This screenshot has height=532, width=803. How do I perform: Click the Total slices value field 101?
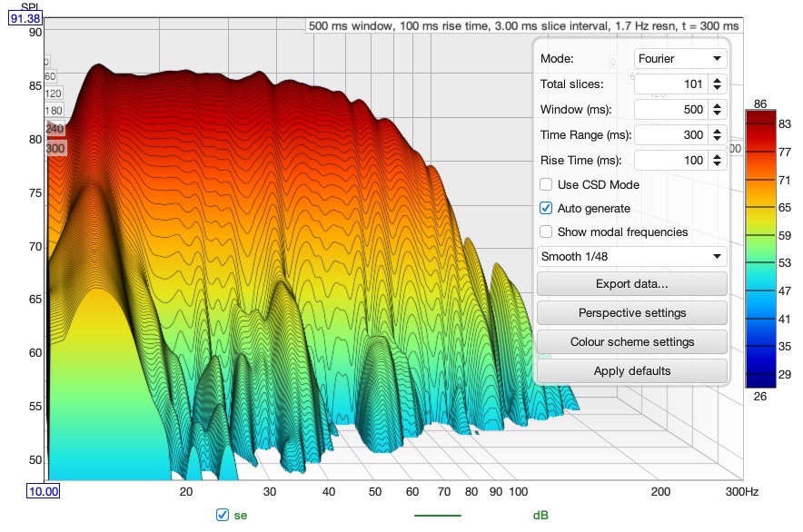tap(671, 84)
